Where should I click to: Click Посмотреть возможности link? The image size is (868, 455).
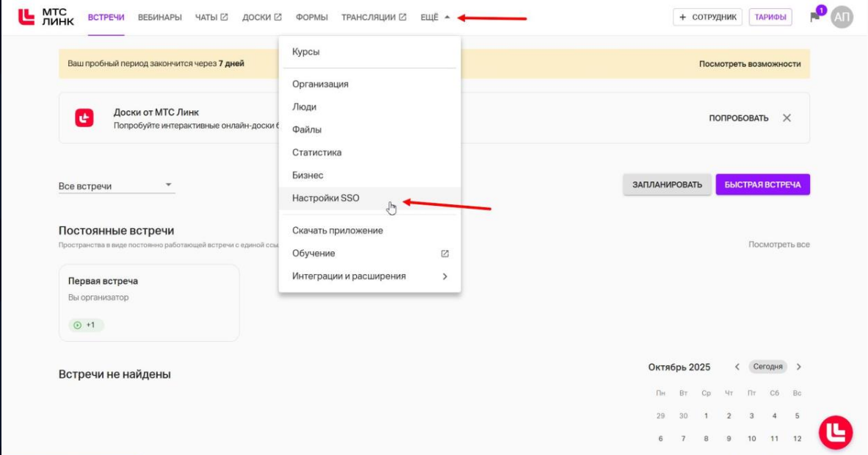tap(749, 64)
